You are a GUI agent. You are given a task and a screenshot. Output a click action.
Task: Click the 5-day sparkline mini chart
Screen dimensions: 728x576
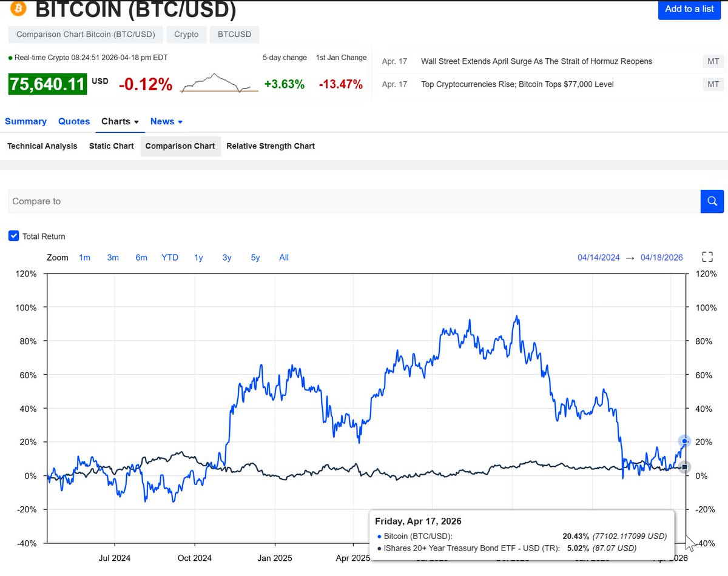click(x=220, y=84)
